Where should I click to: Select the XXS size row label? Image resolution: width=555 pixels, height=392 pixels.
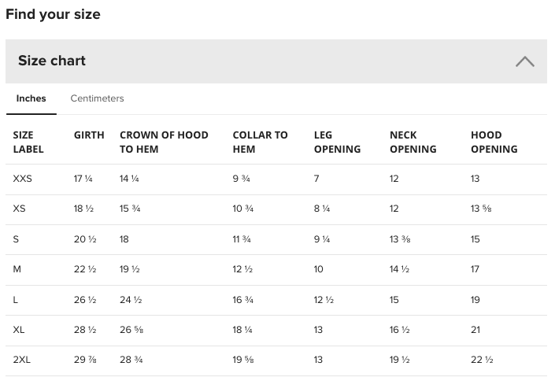click(23, 179)
